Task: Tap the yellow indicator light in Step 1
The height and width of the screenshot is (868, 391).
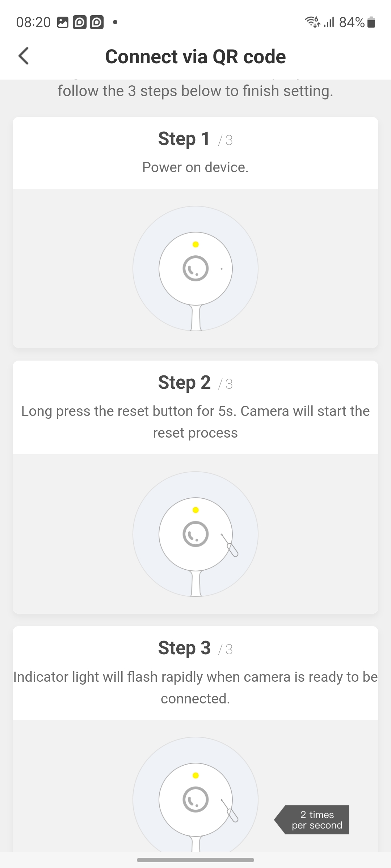Action: pos(195,244)
